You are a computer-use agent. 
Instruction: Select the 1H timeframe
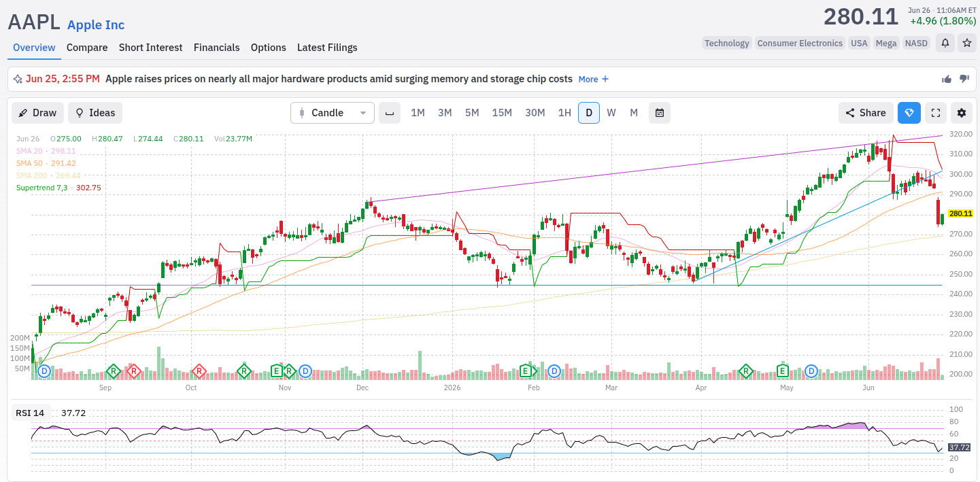pyautogui.click(x=564, y=113)
